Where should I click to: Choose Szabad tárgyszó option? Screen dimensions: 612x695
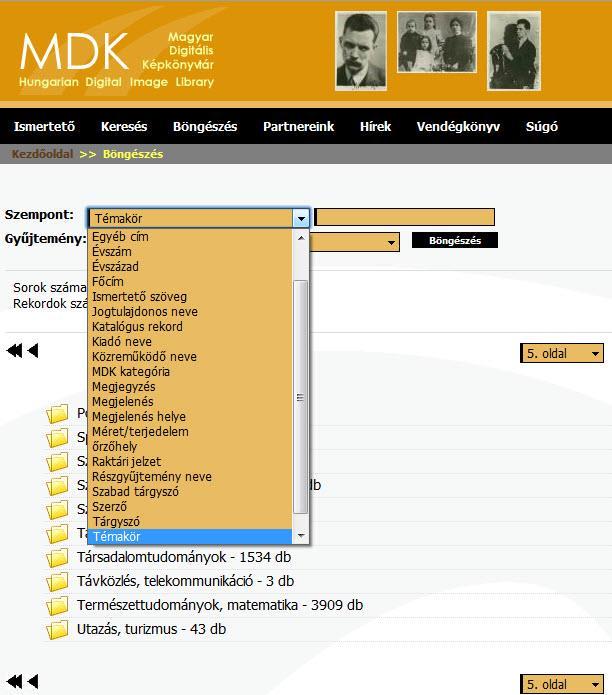point(190,492)
